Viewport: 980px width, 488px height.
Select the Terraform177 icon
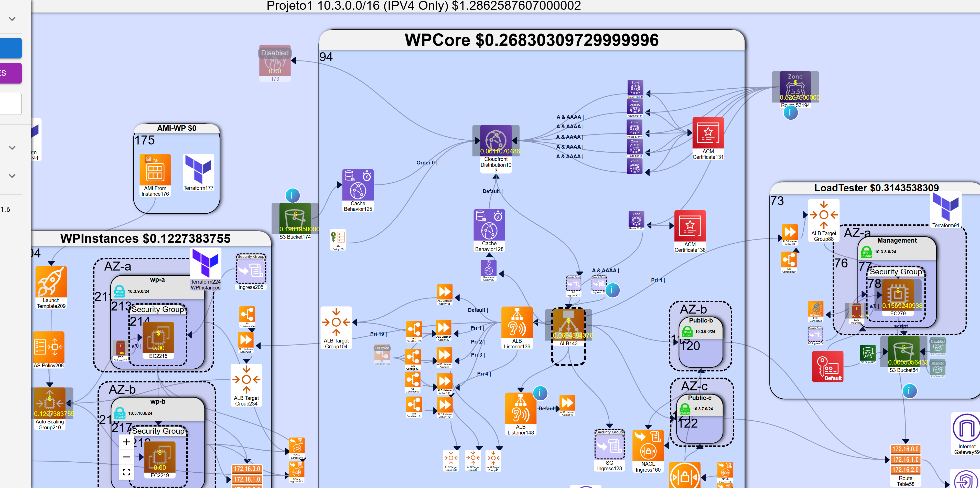point(198,169)
